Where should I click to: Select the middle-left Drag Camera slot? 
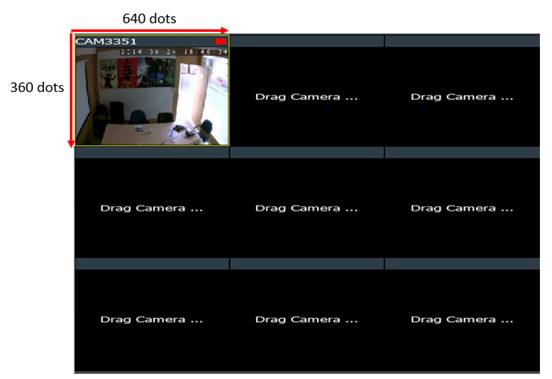coord(152,208)
